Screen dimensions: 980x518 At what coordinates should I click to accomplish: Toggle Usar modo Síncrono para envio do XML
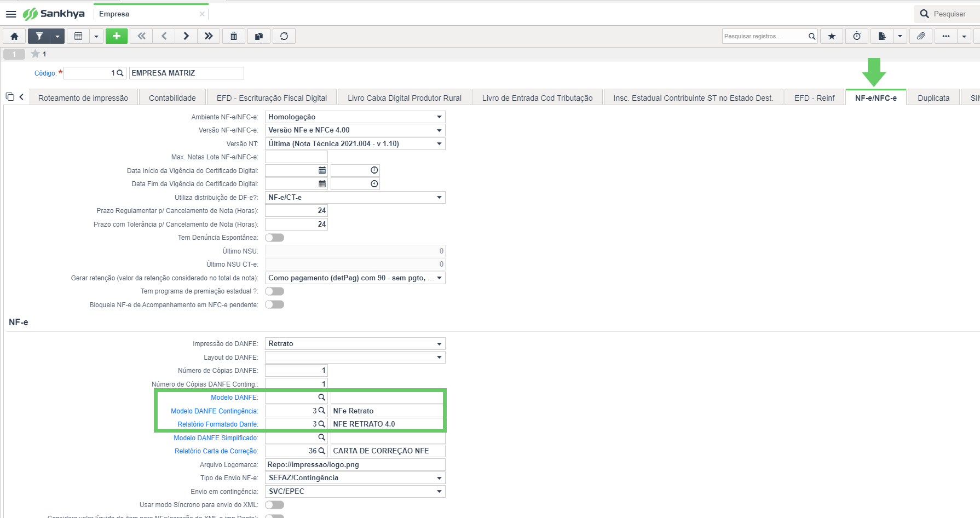pos(275,505)
